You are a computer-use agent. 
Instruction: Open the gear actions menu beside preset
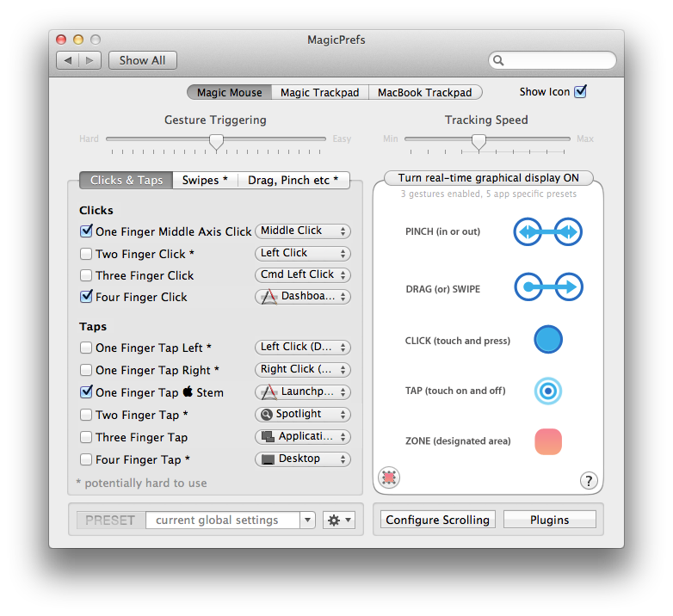337,521
